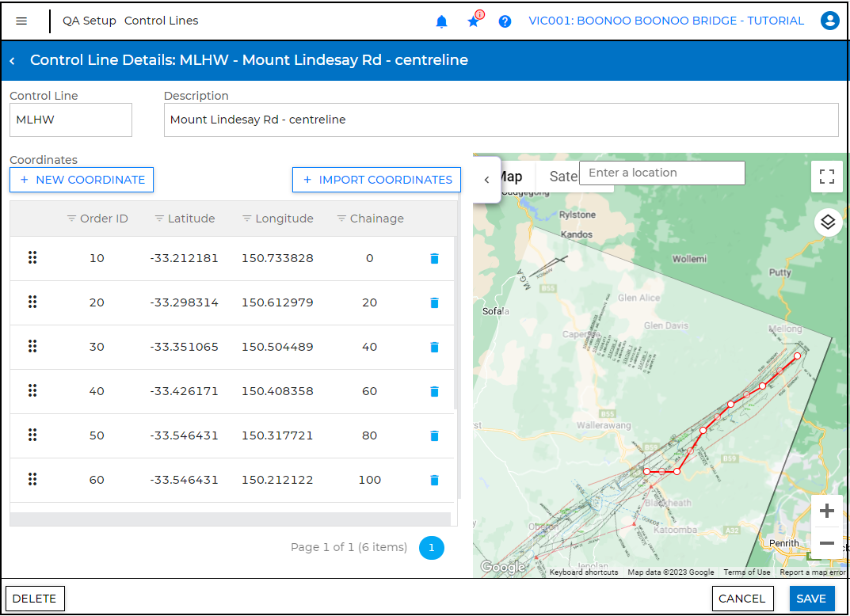Delete the coordinate with Order ID 50
Image resolution: width=850 pixels, height=616 pixels.
[434, 436]
